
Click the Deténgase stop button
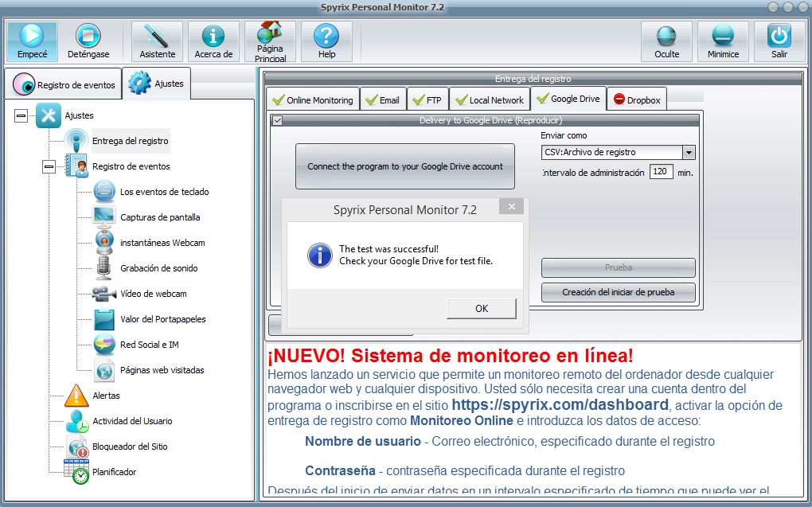click(x=88, y=41)
